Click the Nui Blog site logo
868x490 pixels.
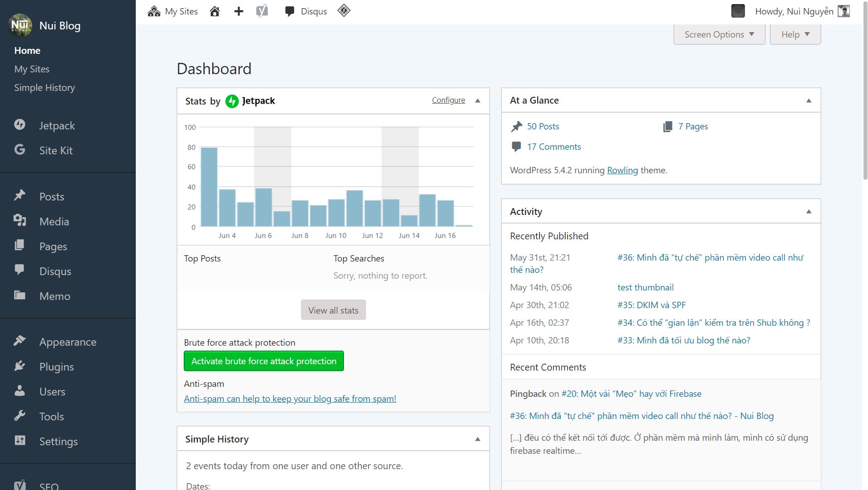20,25
